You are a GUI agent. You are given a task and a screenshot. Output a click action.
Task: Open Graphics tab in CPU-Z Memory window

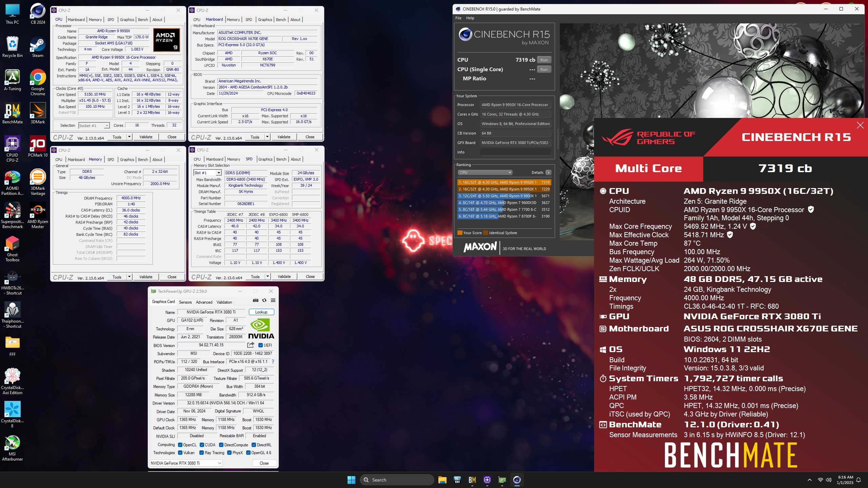coord(127,160)
